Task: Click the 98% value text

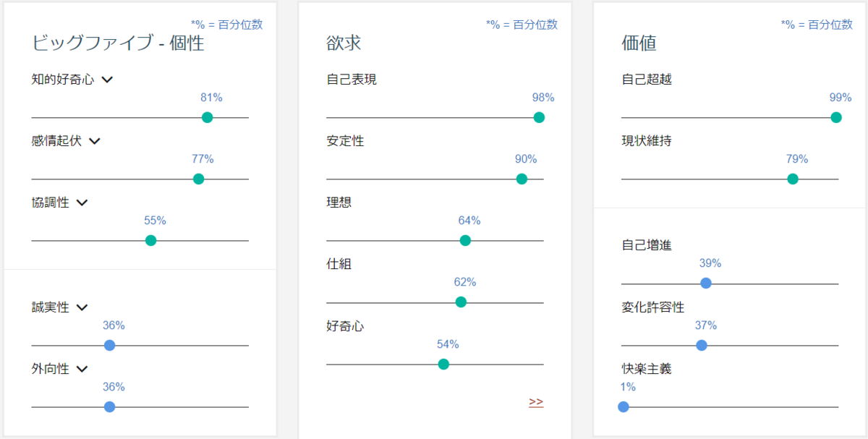Action: pos(543,98)
